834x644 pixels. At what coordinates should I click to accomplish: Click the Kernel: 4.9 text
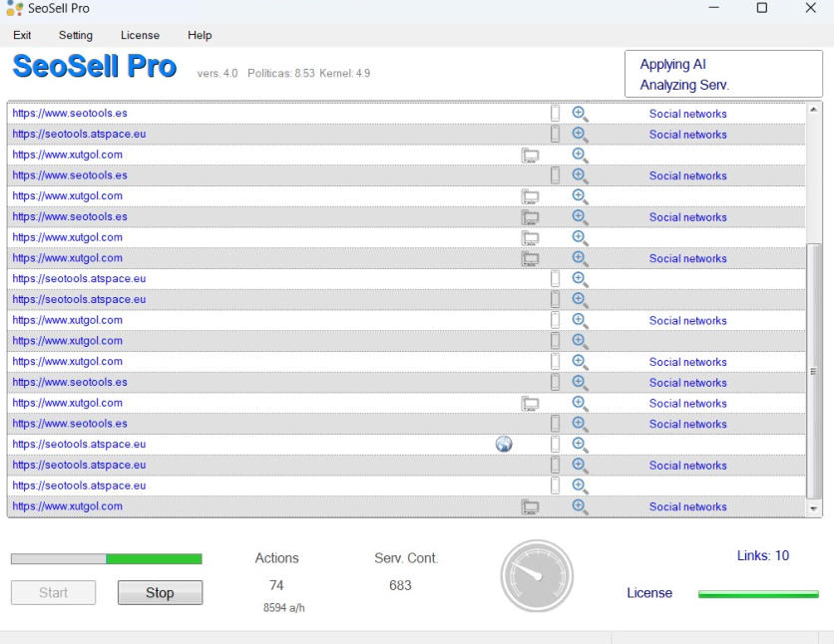344,74
